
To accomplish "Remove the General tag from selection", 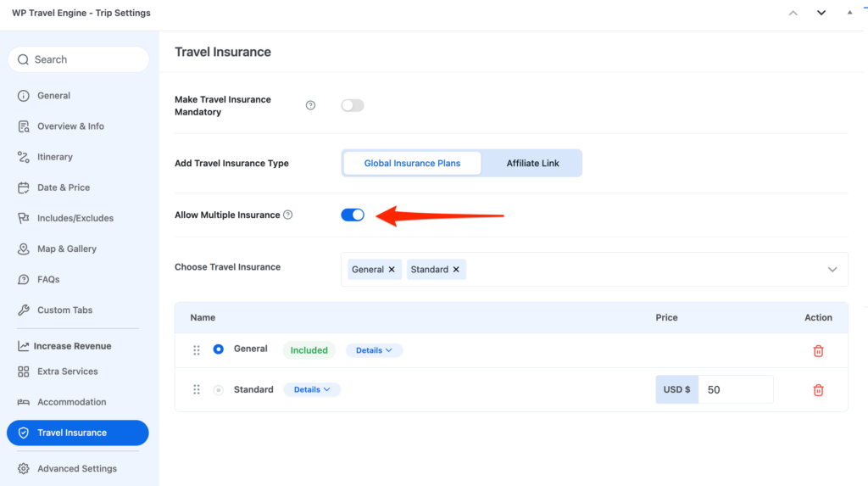I will coord(392,270).
